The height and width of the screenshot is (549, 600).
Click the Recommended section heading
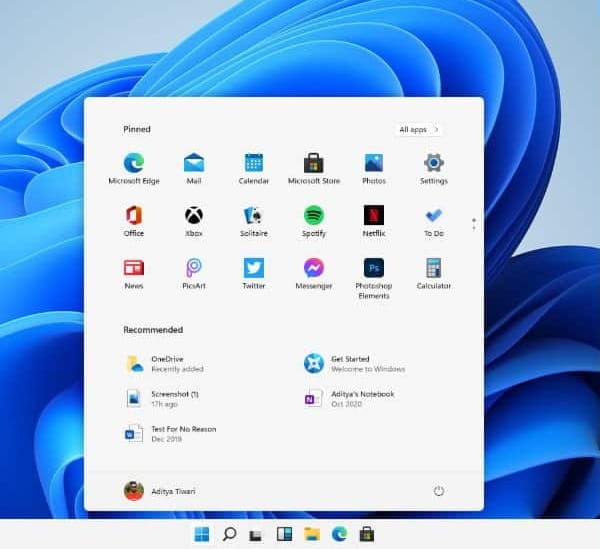(x=153, y=330)
